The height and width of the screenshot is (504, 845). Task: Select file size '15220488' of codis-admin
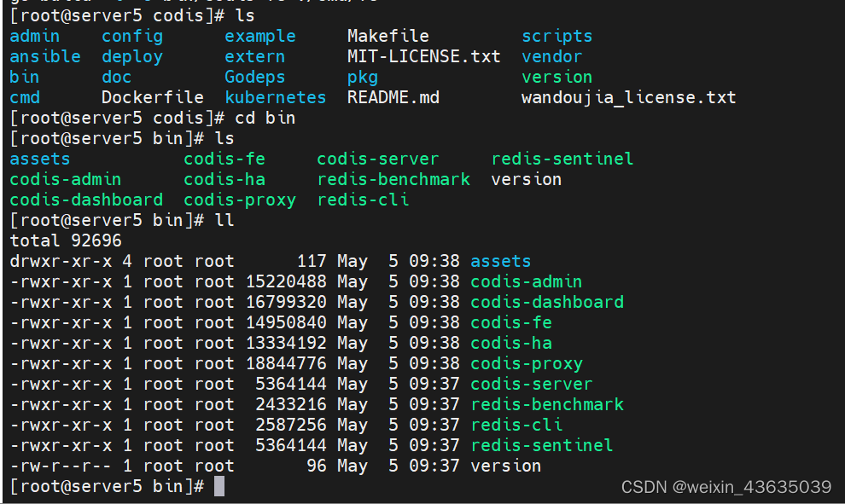pos(286,281)
